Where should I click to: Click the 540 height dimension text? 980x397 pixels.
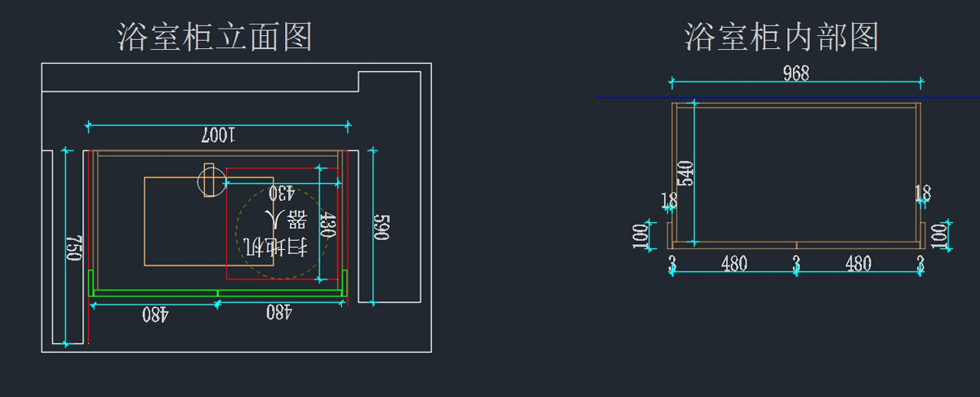pyautogui.click(x=686, y=173)
